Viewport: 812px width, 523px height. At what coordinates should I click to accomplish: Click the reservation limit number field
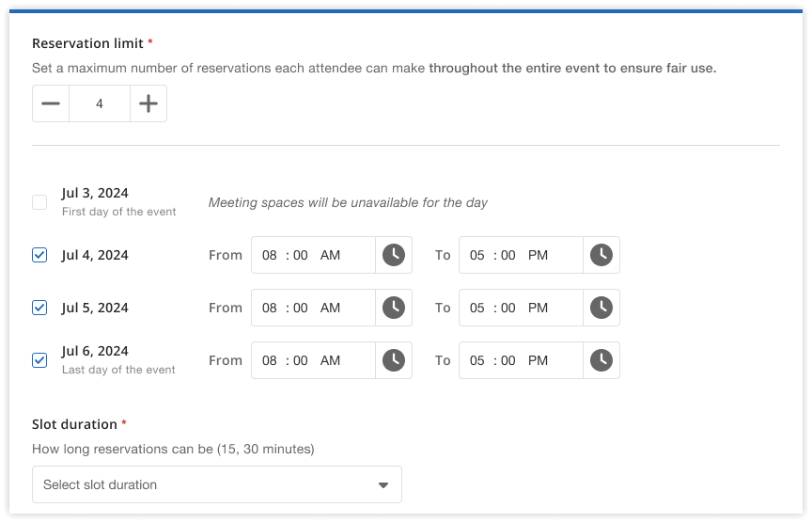tap(100, 104)
